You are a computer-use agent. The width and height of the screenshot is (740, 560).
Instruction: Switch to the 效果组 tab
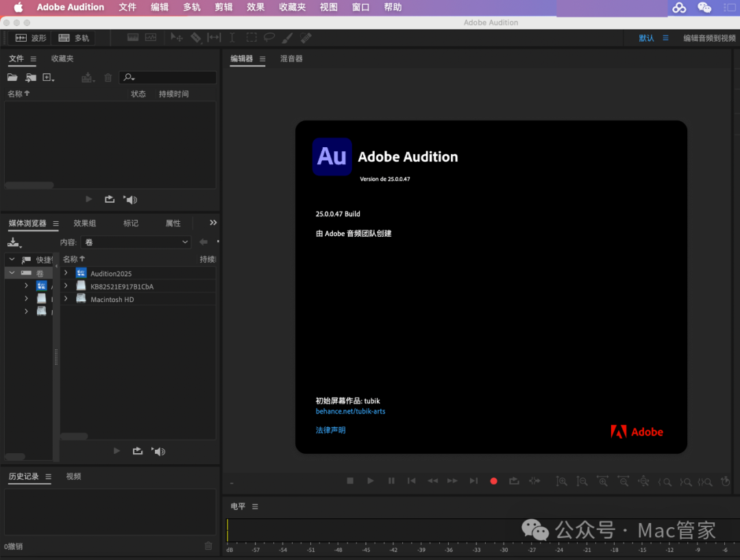[84, 223]
